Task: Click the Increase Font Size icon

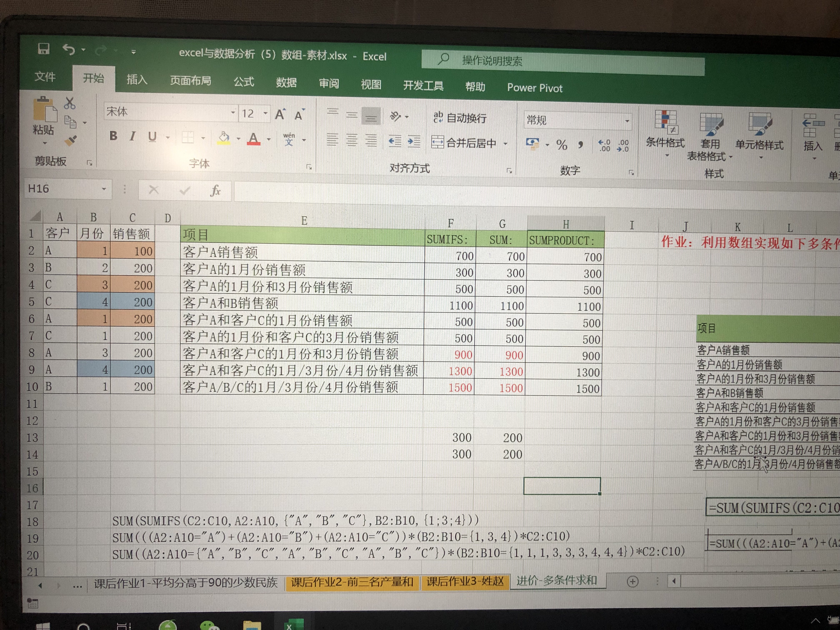Action: [x=280, y=114]
